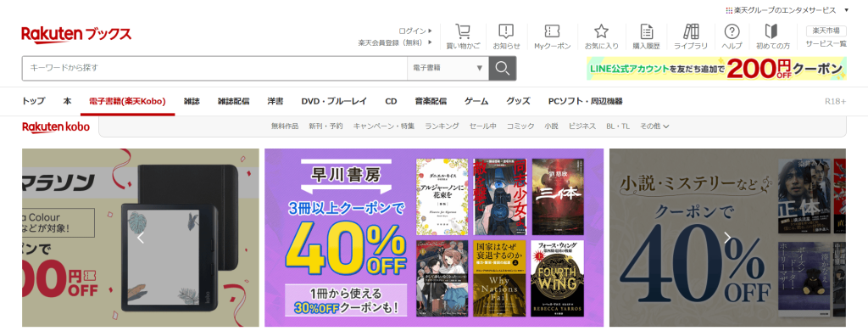View the お知らせ notifications icon
This screenshot has height=331, width=868.
506,31
